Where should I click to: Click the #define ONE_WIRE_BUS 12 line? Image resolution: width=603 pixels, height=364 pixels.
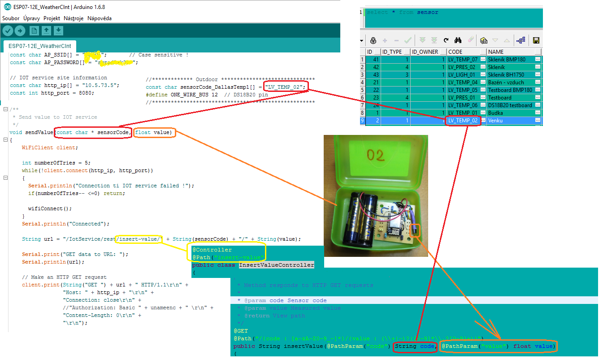point(207,95)
